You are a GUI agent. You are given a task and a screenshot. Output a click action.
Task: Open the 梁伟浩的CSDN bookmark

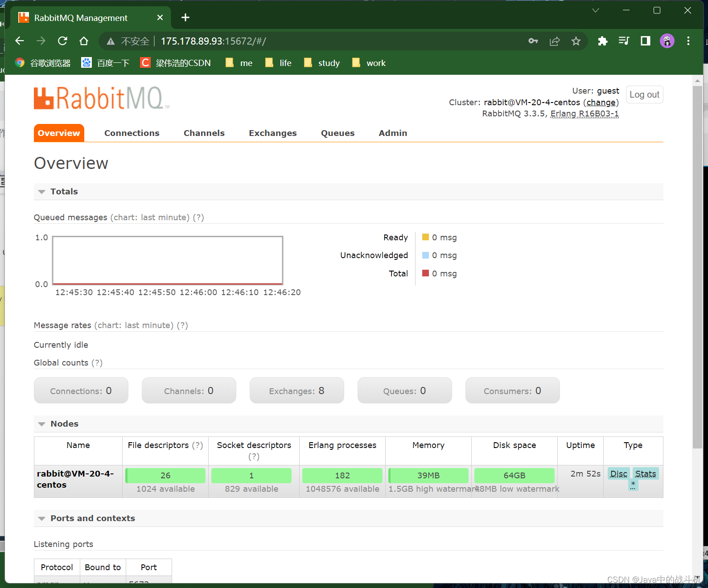coord(176,63)
